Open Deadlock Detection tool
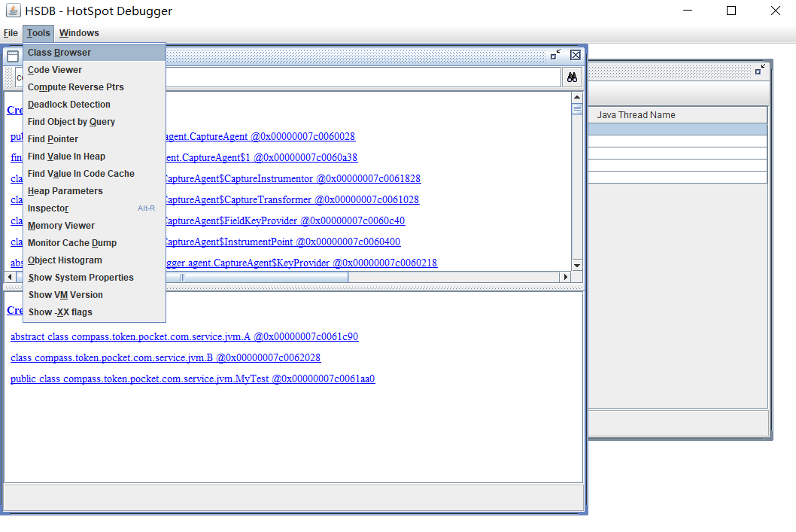Screen dimensions: 796x532 [95, 104]
